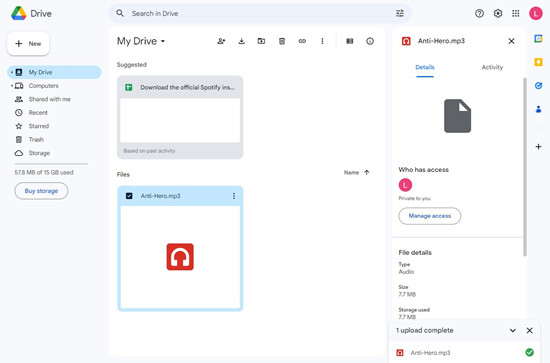The width and height of the screenshot is (550, 363).
Task: Open Google Keep side panel icon
Action: coord(538,62)
